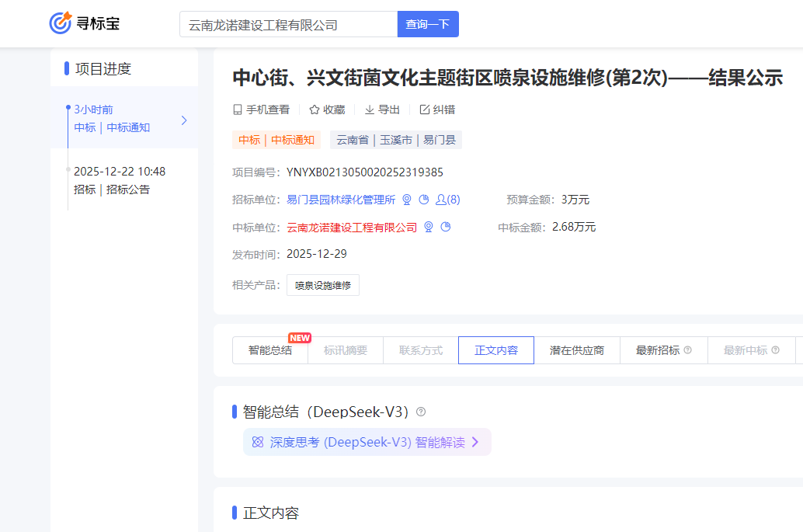Screen dimensions: 803x532
Task: Click the 导出 download icon
Action: tap(370, 110)
